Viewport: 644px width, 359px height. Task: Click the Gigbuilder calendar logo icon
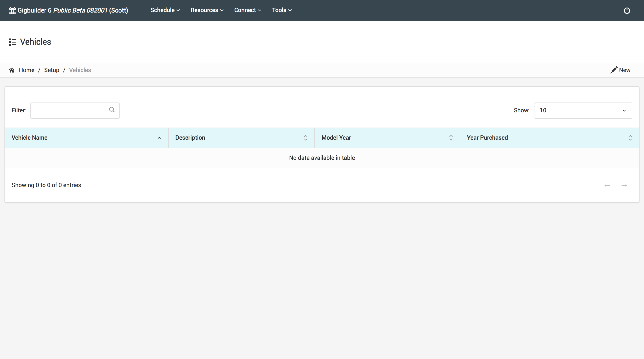click(12, 11)
